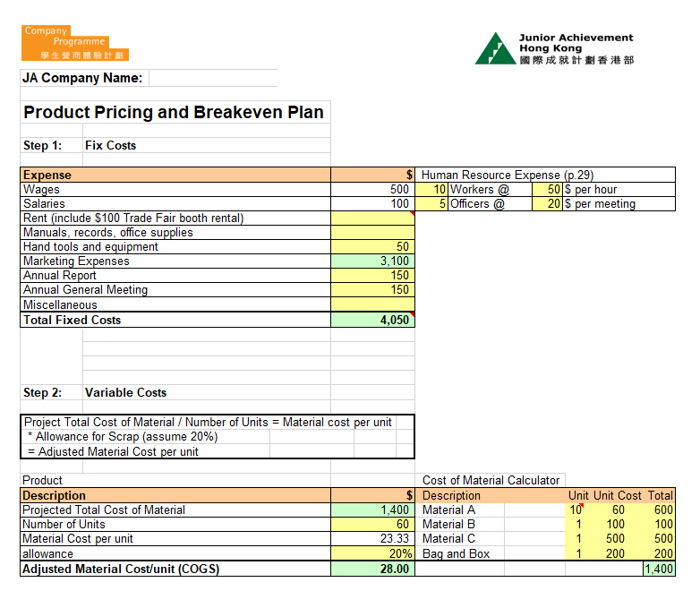Click the empty Rent expense yellow cell

tap(372, 218)
